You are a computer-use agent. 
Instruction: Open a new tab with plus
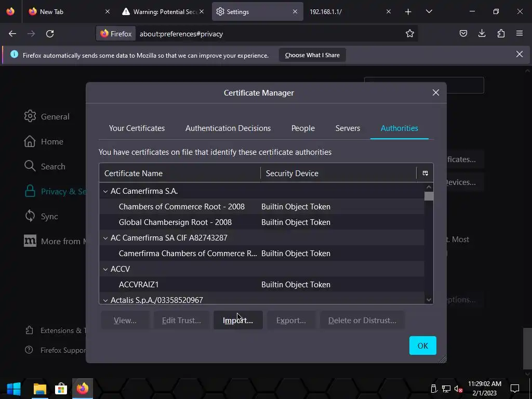[408, 11]
